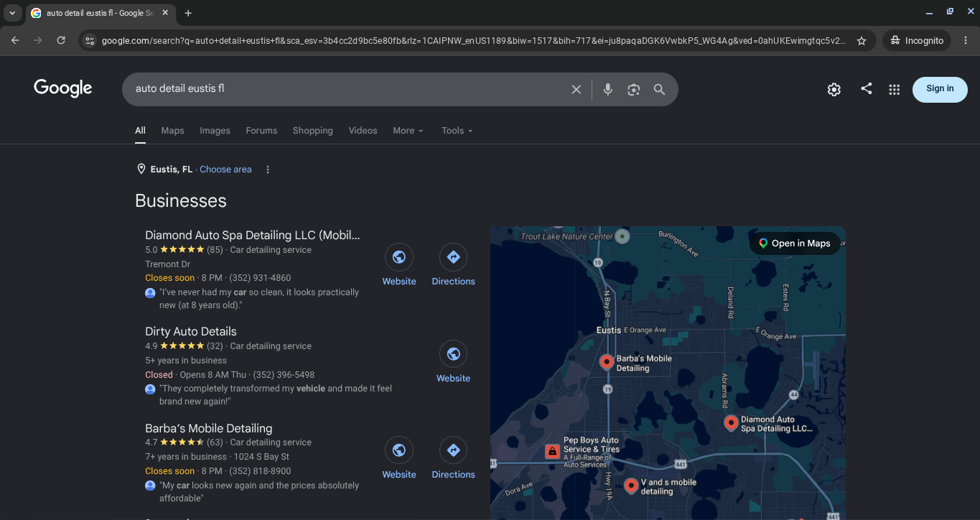Click the location pin icon next to Eustis, FL
This screenshot has width=980, height=520.
pos(141,170)
